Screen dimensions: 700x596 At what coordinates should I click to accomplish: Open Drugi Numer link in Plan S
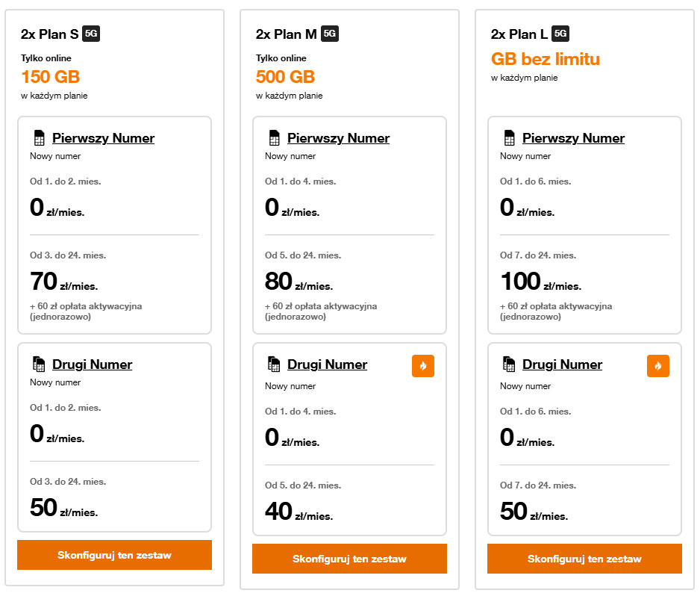92,364
